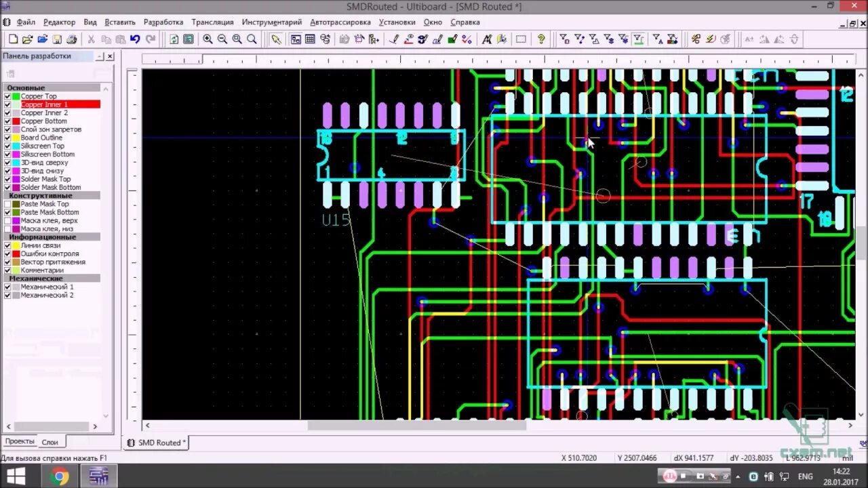Select the Copper Inner 1 layer row
The height and width of the screenshot is (488, 868).
click(52, 104)
